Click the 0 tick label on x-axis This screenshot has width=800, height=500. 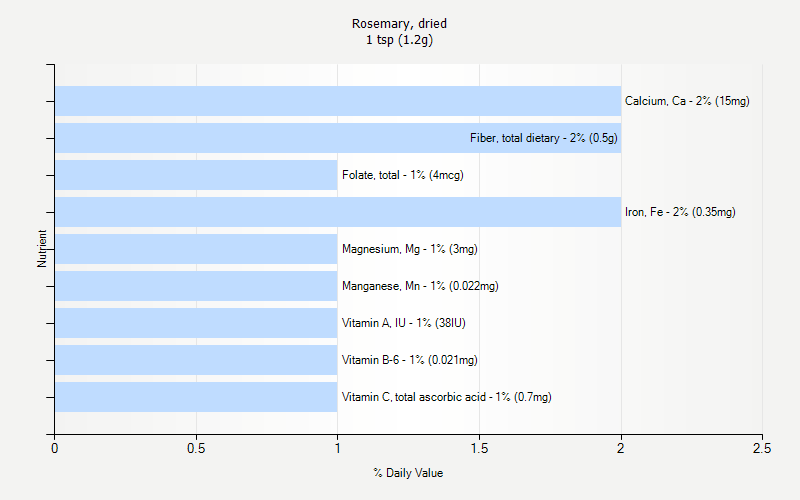55,448
